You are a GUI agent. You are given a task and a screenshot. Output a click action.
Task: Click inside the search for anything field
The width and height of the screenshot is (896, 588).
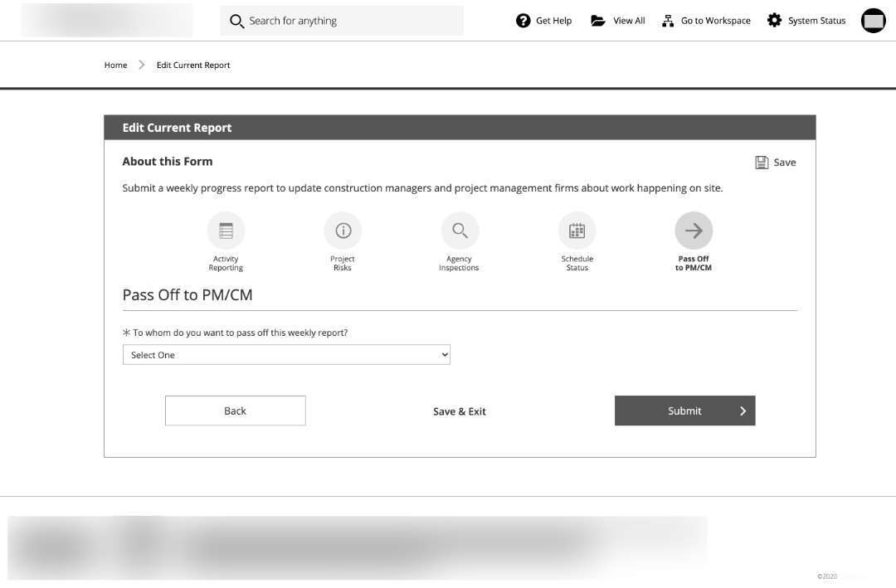pyautogui.click(x=342, y=20)
